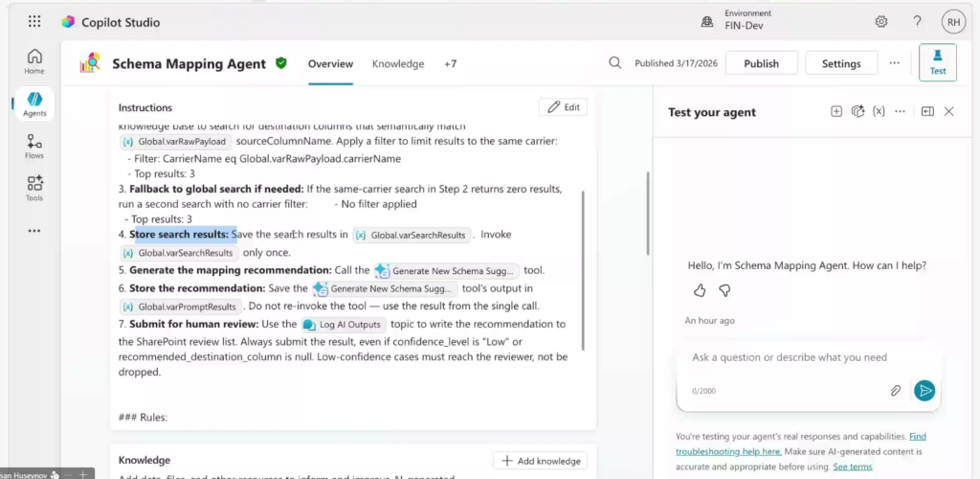Click the attach file paperclip icon
The height and width of the screenshot is (479, 980).
pyautogui.click(x=896, y=390)
